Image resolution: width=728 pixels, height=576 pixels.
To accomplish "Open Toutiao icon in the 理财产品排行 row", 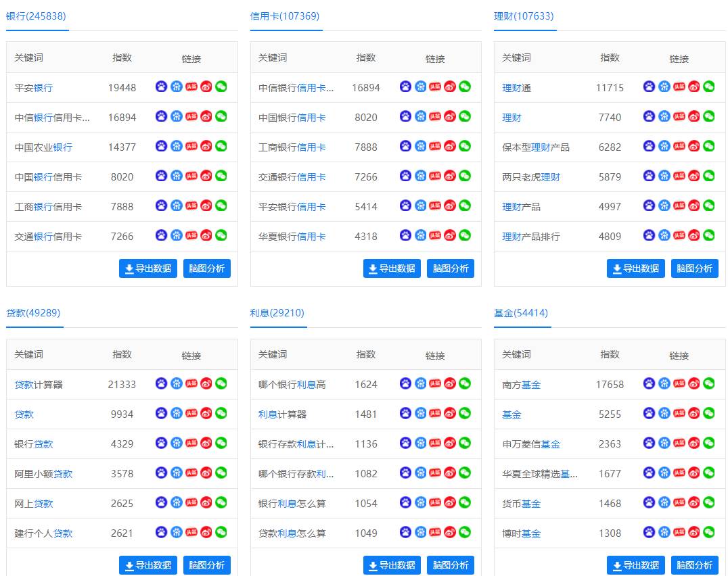I will click(679, 235).
